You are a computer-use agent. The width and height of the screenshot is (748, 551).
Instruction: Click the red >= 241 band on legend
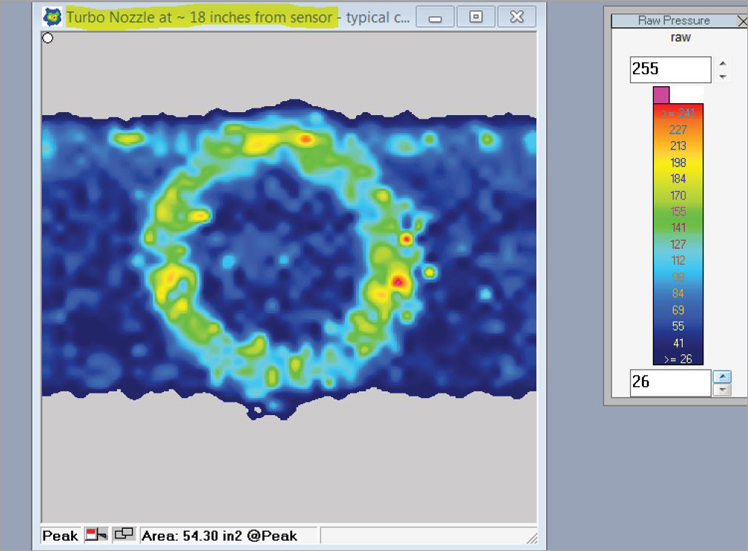(x=678, y=113)
